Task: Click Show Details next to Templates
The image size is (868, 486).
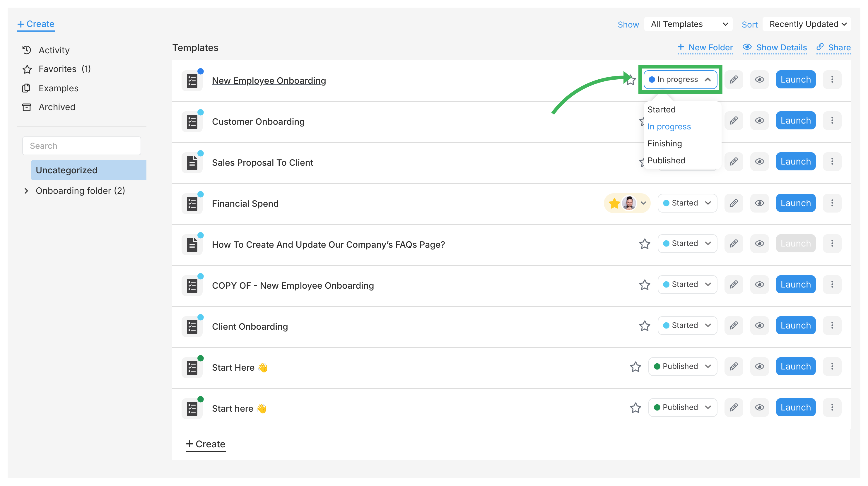Action: pyautogui.click(x=775, y=47)
